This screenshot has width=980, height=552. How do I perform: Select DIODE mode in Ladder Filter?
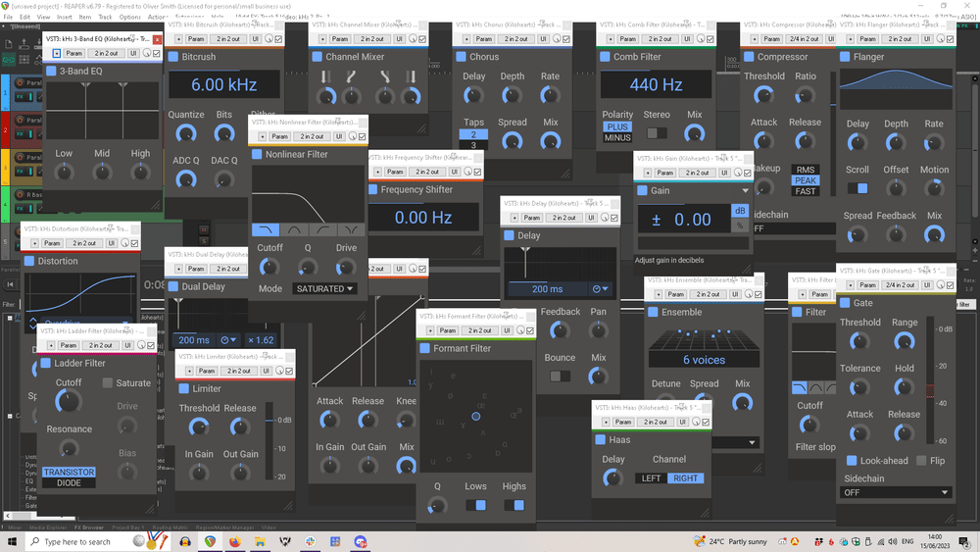click(x=69, y=482)
